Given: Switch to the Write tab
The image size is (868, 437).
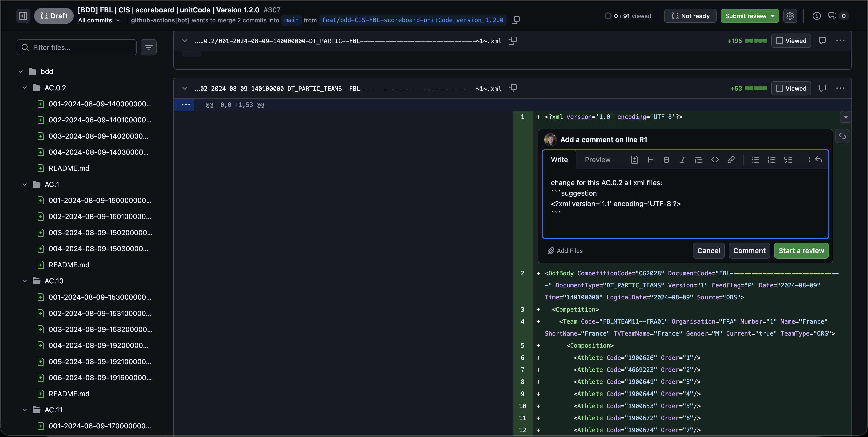Looking at the screenshot, I should 559,160.
